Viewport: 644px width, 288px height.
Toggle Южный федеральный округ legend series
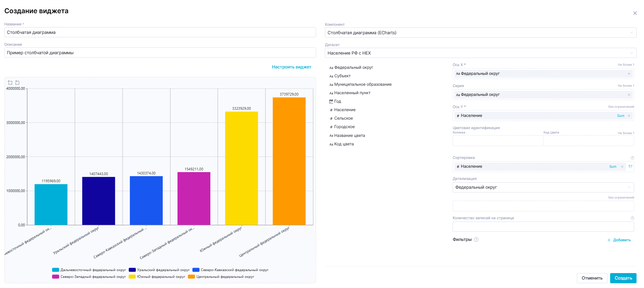pyautogui.click(x=161, y=277)
